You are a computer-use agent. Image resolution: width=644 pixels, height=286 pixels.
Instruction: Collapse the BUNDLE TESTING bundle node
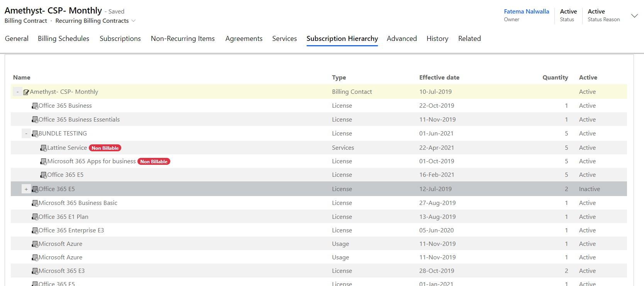click(x=26, y=134)
